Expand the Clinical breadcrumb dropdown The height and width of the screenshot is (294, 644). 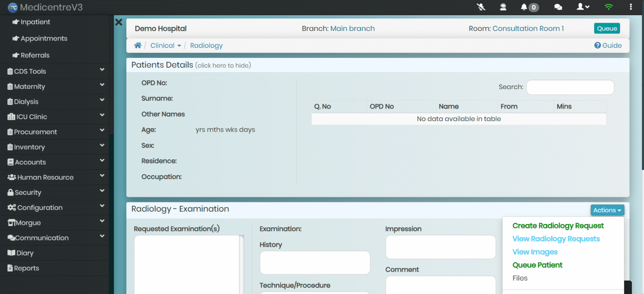(166, 46)
